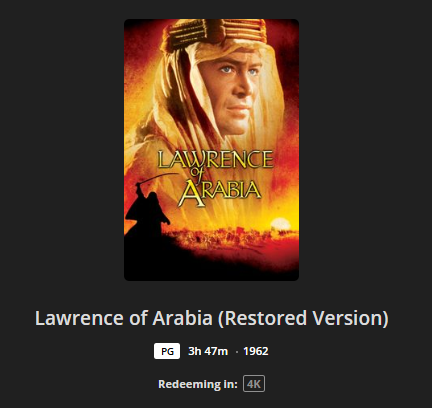This screenshot has height=408, width=432.
Task: Click the 'Redeeming in:' label
Action: (198, 384)
